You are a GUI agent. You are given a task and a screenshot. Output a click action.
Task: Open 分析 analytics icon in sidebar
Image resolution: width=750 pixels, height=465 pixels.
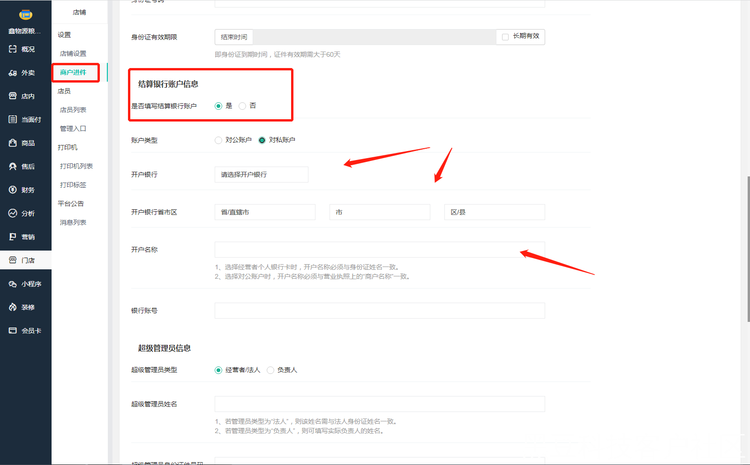tap(13, 213)
